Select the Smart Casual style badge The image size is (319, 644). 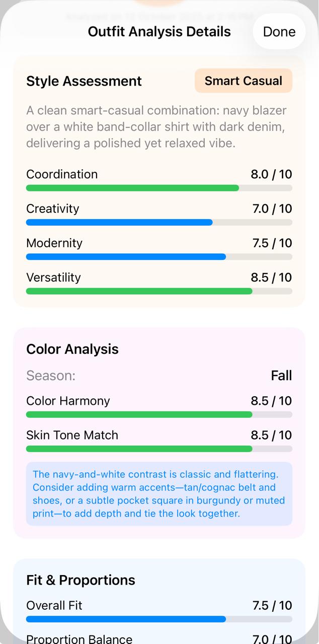pyautogui.click(x=243, y=81)
